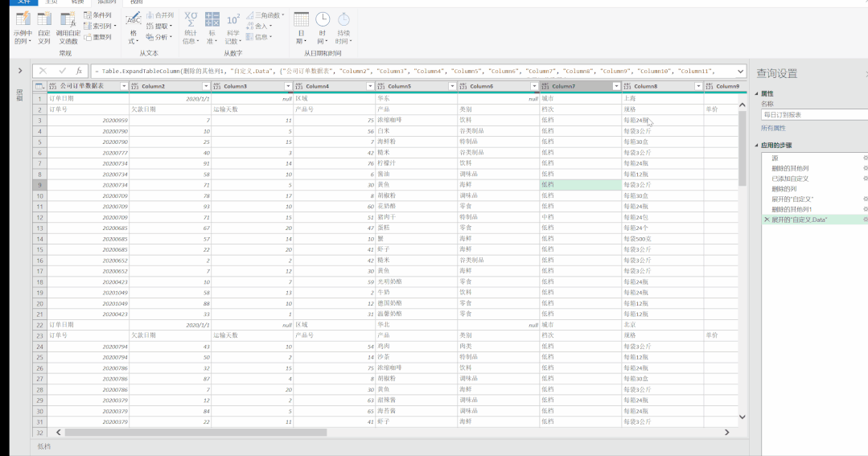Click the fx formula button
The width and height of the screenshot is (868, 456).
point(79,71)
